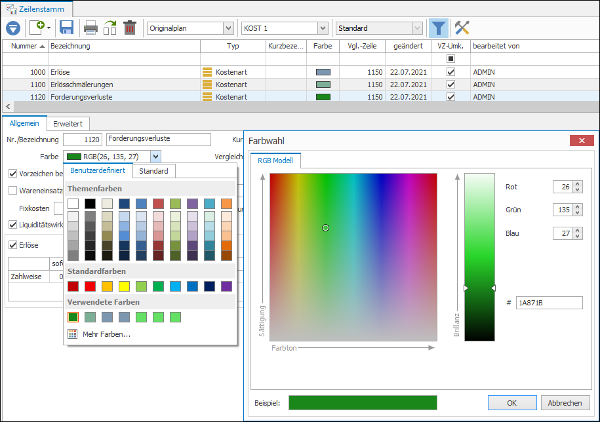
Task: Pick the light blue standard color swatch
Action: click(175, 286)
